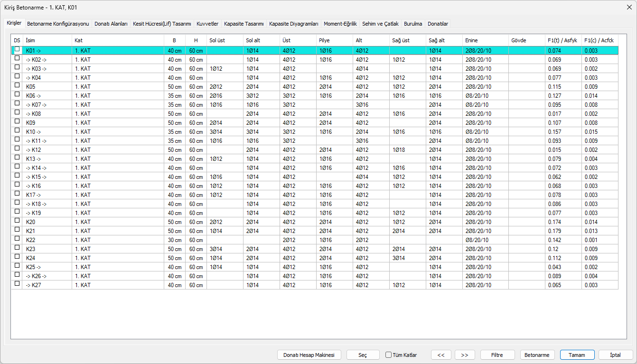Click the Seç button
The height and width of the screenshot is (364, 637).
(363, 355)
